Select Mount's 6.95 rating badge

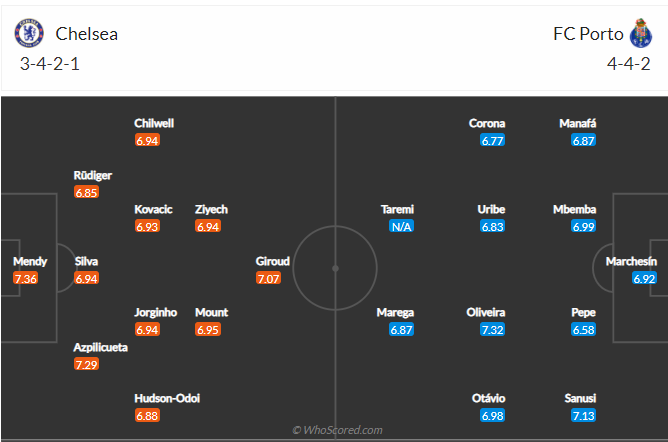click(208, 330)
